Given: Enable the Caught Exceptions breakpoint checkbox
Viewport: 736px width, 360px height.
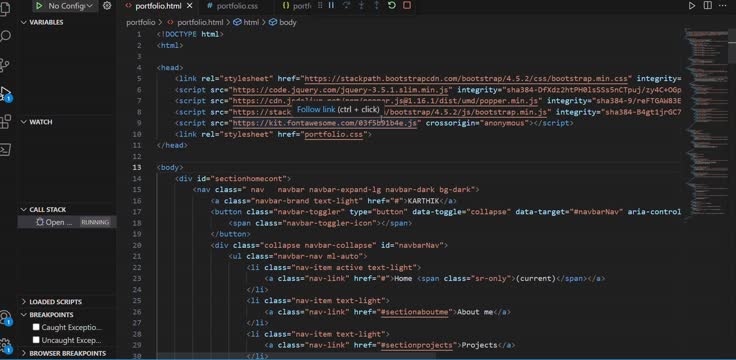Looking at the screenshot, I should pyautogui.click(x=36, y=327).
